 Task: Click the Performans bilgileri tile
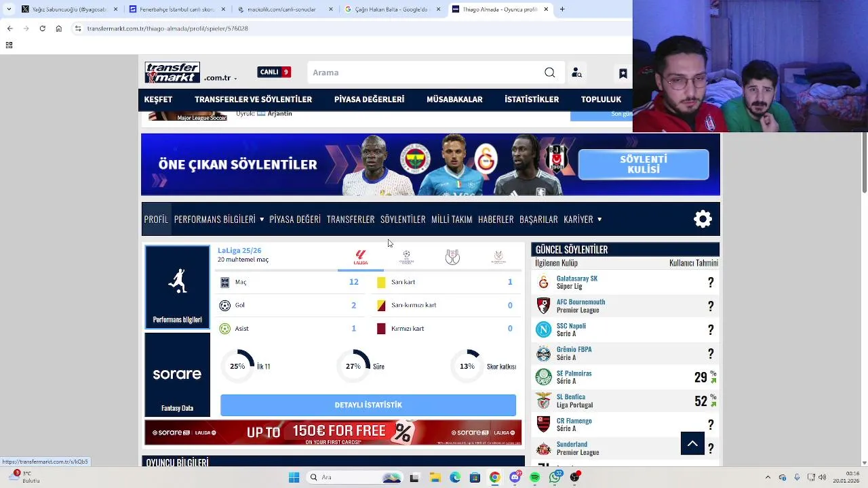[178, 287]
